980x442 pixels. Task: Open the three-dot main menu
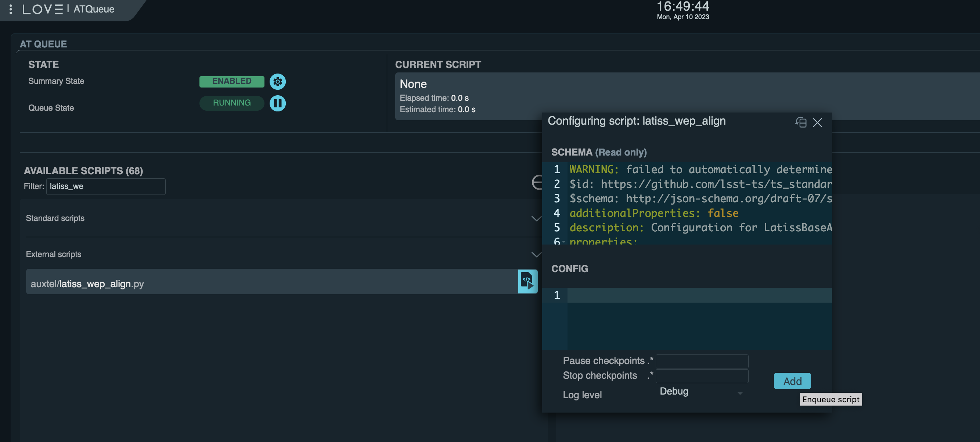point(11,9)
